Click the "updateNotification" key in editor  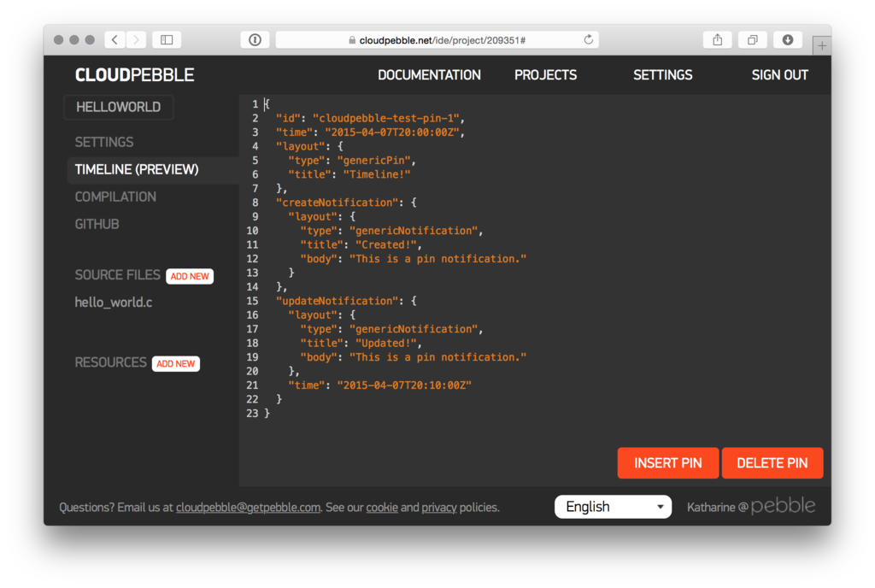click(338, 301)
